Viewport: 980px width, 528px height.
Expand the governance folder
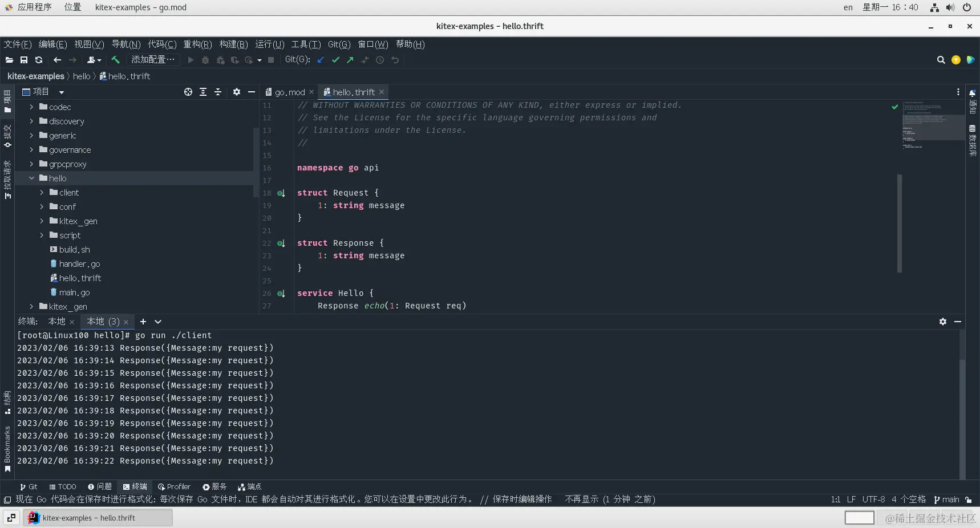pos(31,149)
